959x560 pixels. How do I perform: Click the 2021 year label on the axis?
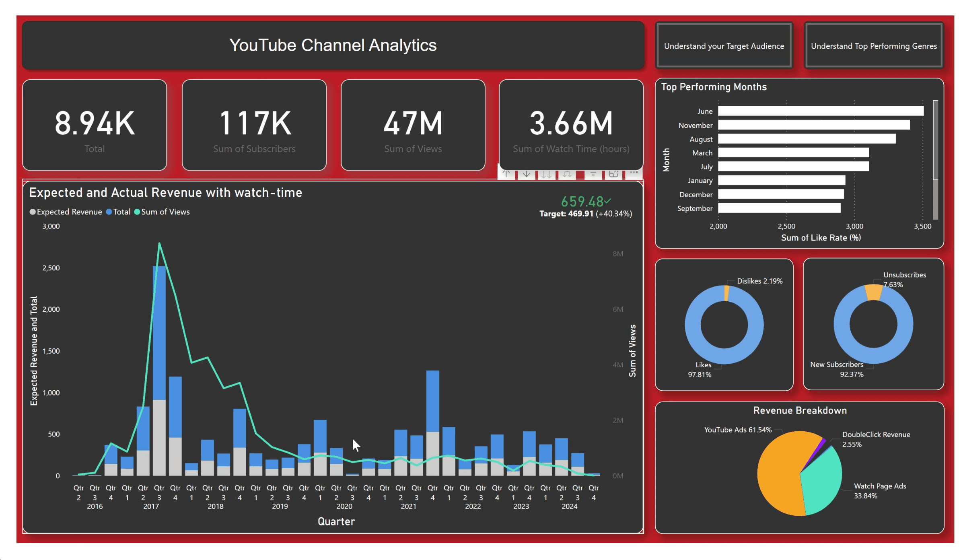pyautogui.click(x=409, y=506)
